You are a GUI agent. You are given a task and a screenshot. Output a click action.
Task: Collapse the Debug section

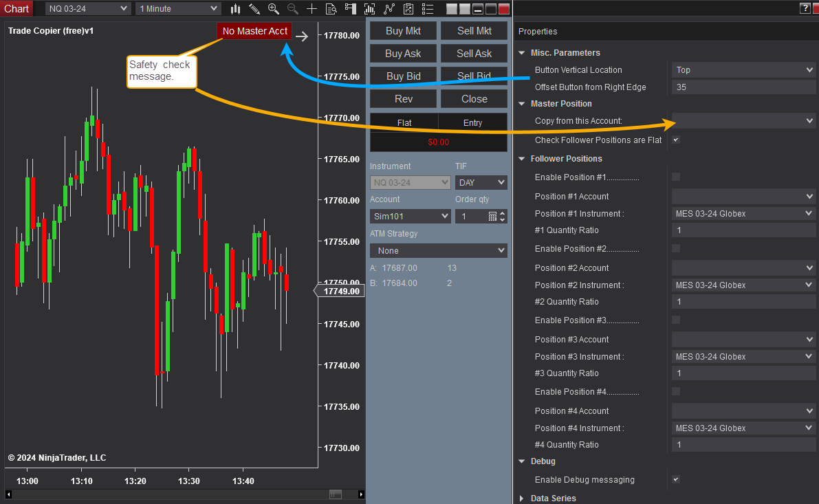coord(522,461)
